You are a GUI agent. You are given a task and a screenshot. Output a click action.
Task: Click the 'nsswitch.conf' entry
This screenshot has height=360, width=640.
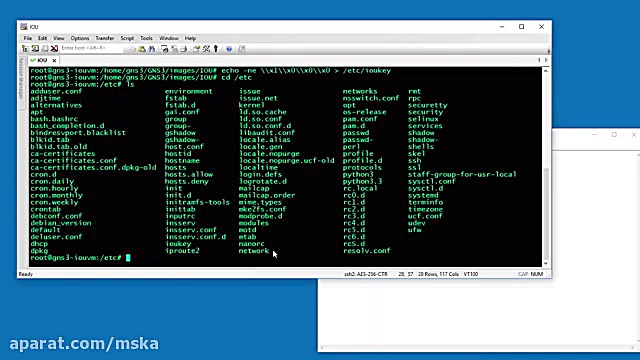pos(371,98)
